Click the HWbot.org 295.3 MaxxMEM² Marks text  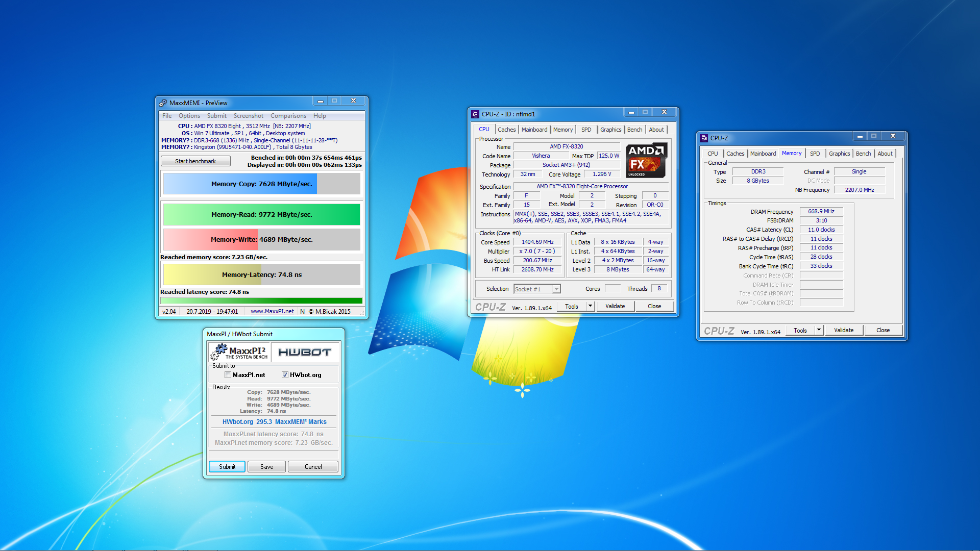[274, 422]
